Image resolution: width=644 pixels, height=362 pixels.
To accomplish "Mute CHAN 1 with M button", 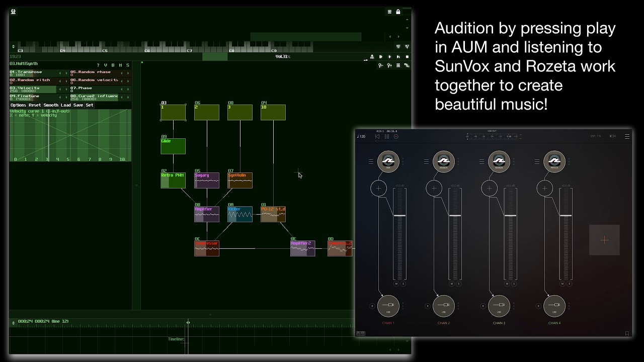I will 396,284.
